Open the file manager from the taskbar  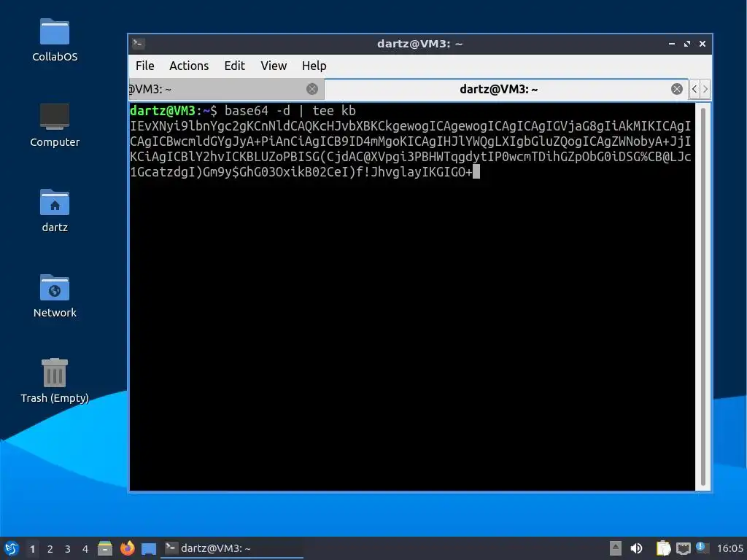coord(105,548)
